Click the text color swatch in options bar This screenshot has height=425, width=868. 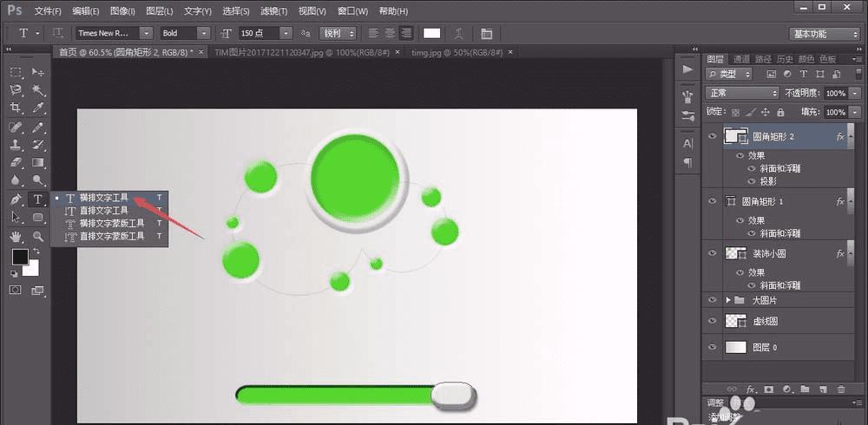click(x=431, y=33)
